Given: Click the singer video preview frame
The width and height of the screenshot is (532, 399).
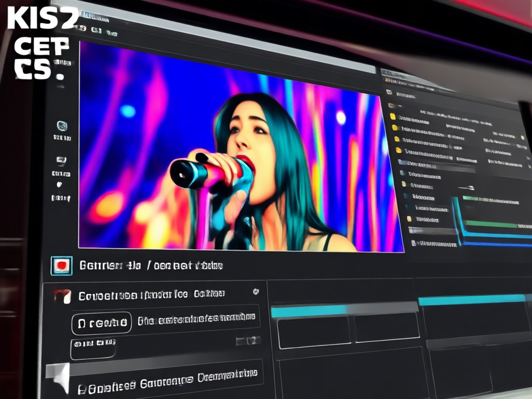Looking at the screenshot, I should tap(241, 147).
